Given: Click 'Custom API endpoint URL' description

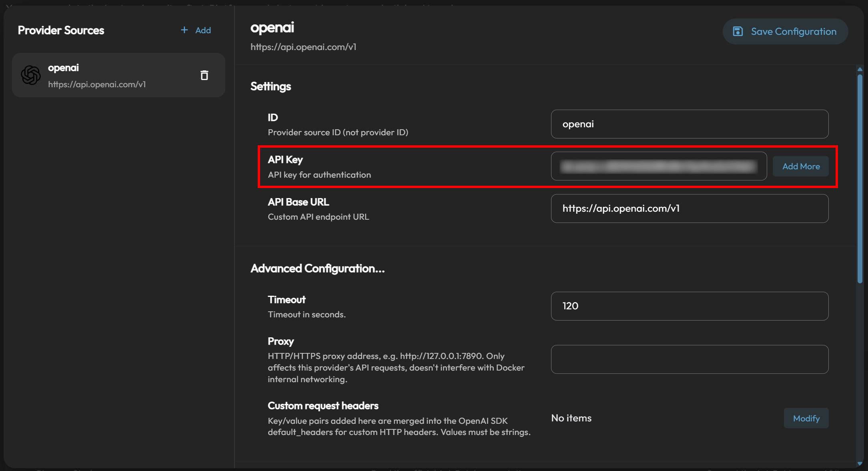Looking at the screenshot, I should (318, 217).
